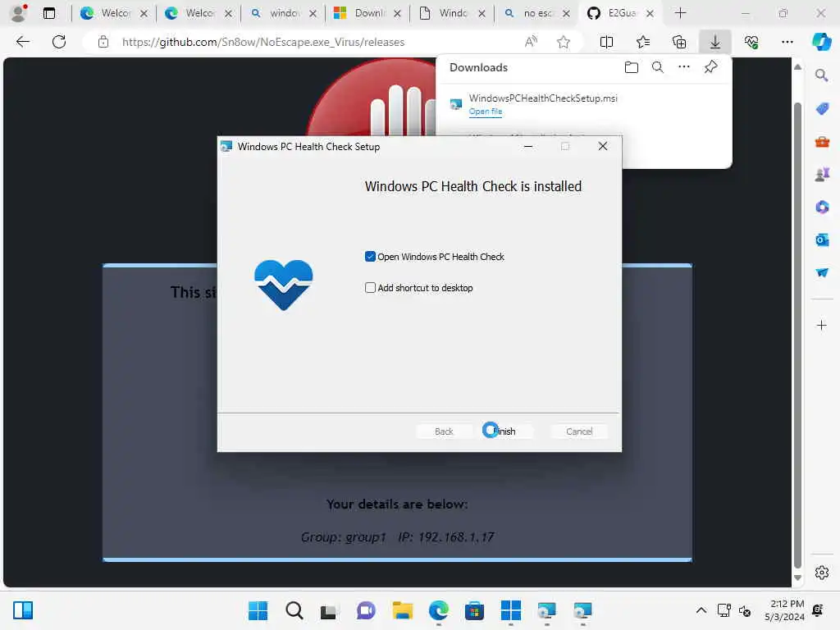Screen dimensions: 840x630
Task: Toggle Split screen in Edge toolbar
Action: [x=606, y=42]
